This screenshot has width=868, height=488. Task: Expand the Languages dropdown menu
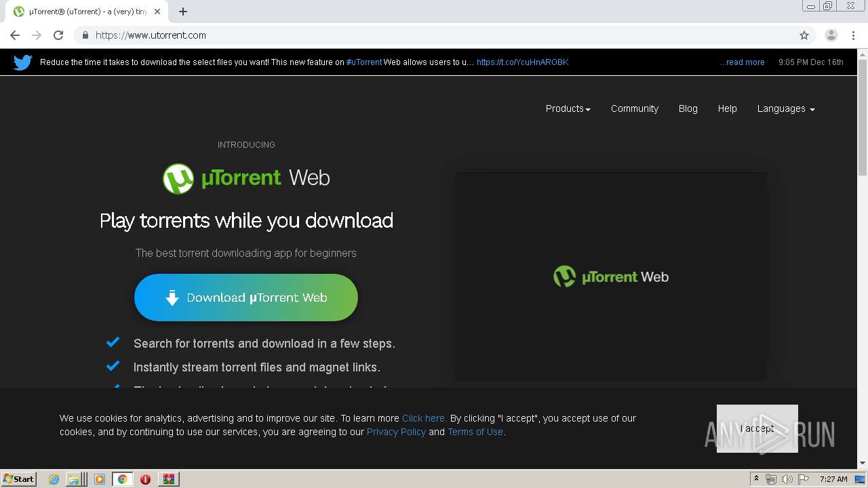(786, 108)
